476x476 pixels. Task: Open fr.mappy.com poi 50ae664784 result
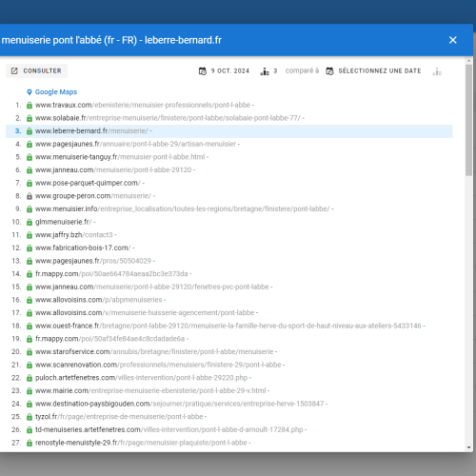(111, 274)
